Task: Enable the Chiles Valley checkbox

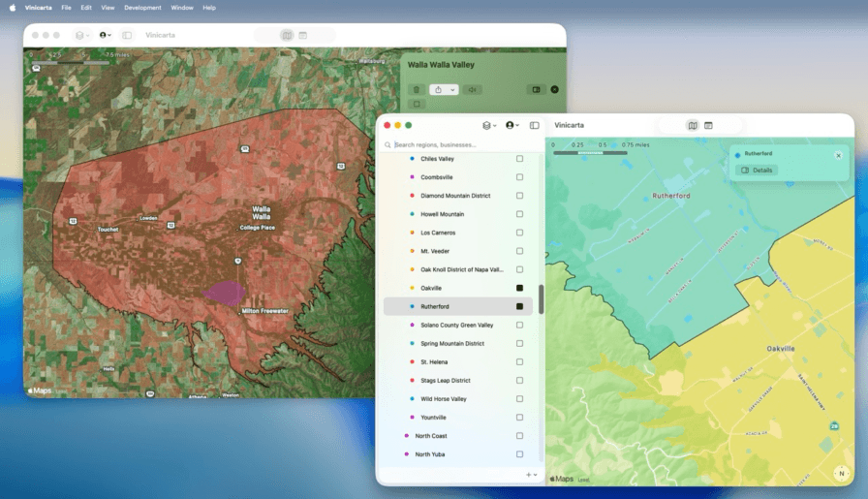Action: 519,159
